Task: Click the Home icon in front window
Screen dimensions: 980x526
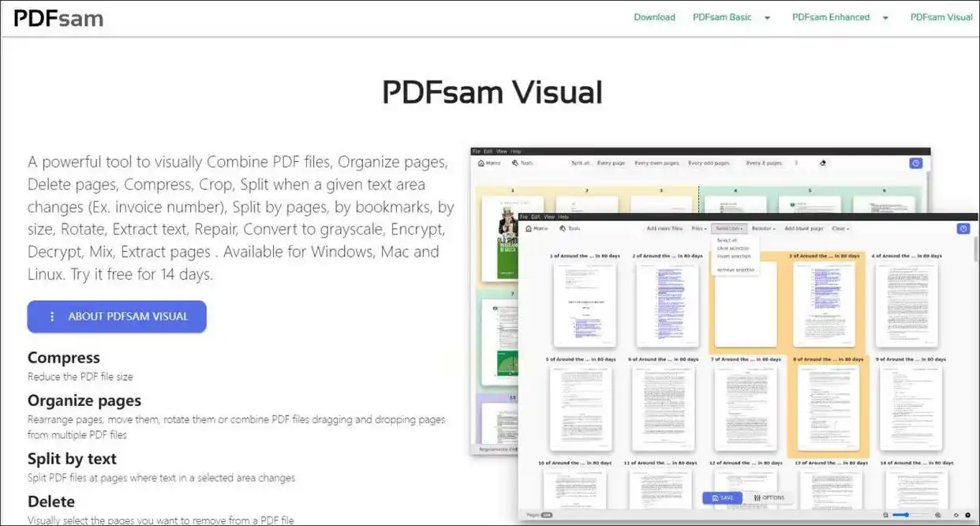Action: tap(528, 228)
